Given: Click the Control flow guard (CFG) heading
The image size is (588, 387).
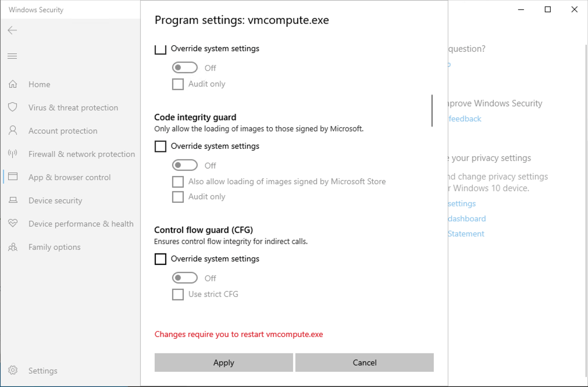Looking at the screenshot, I should click(x=204, y=230).
